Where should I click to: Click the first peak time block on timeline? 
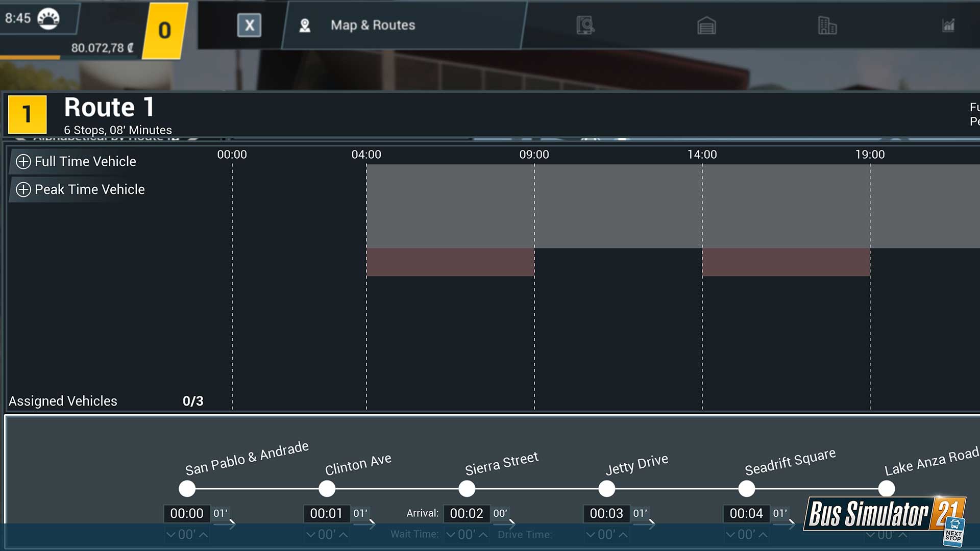click(450, 262)
